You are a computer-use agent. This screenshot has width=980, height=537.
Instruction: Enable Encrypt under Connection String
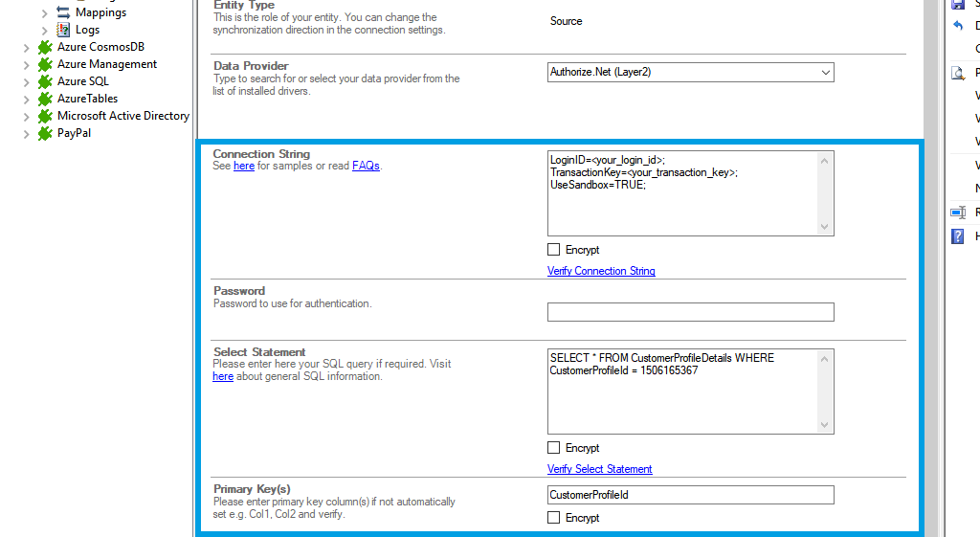click(x=553, y=250)
